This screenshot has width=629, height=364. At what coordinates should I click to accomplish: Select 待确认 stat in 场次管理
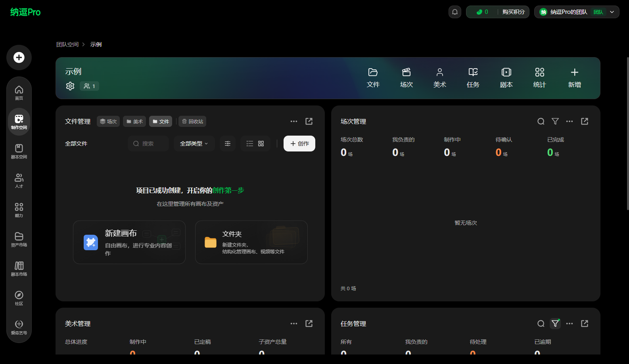click(504, 147)
